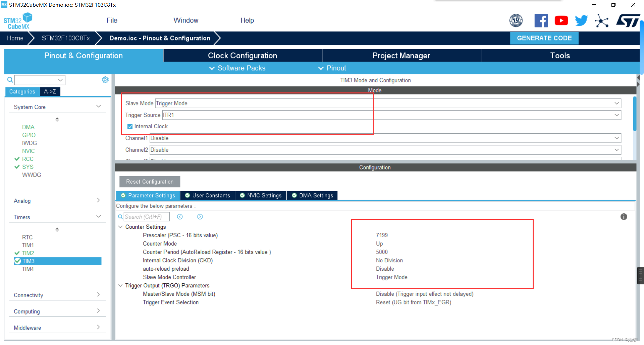
Task: Open the Software Packs menu
Action: click(237, 68)
